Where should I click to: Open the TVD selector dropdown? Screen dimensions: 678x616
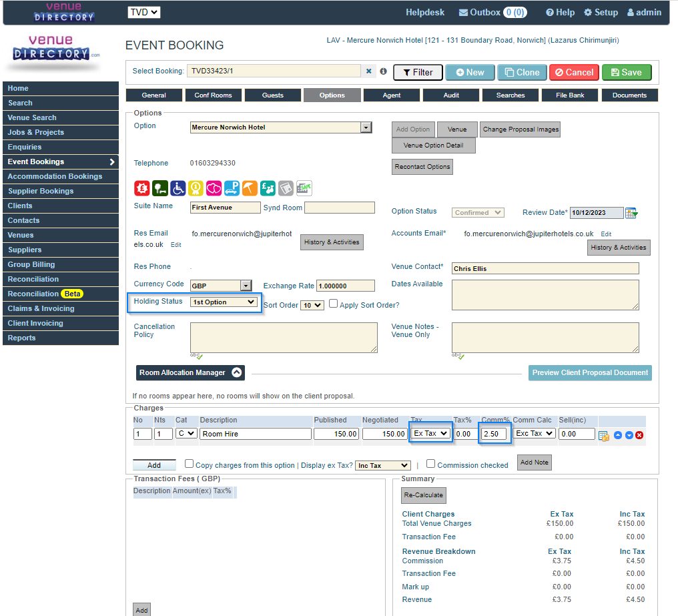coord(144,12)
